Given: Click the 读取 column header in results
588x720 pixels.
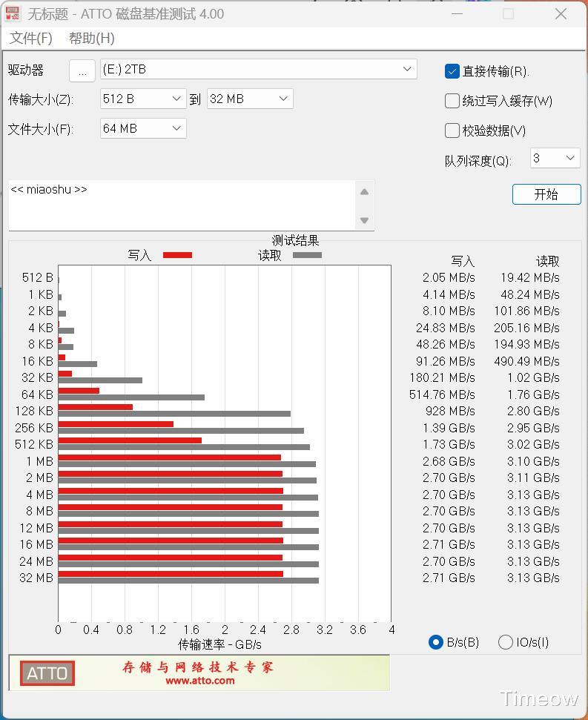Looking at the screenshot, I should pyautogui.click(x=548, y=262).
